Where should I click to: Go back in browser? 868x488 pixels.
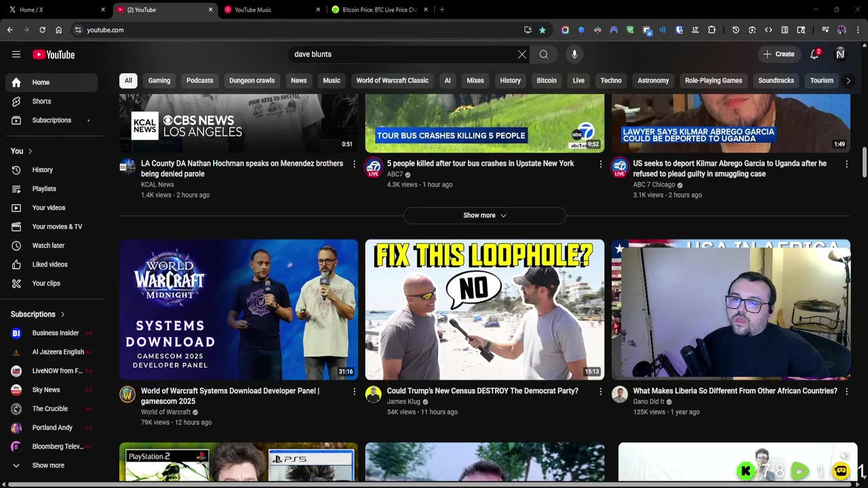click(x=10, y=30)
